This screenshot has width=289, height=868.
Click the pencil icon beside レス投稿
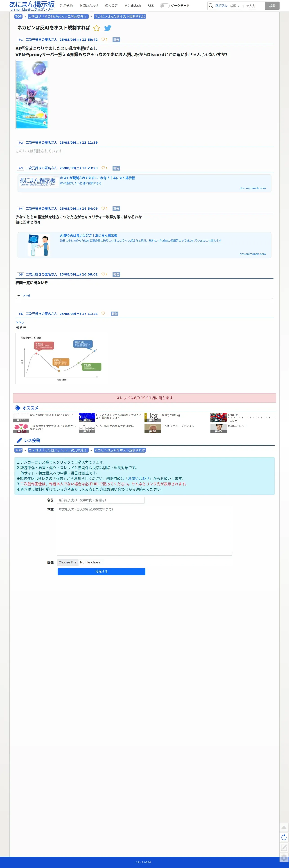[19, 440]
